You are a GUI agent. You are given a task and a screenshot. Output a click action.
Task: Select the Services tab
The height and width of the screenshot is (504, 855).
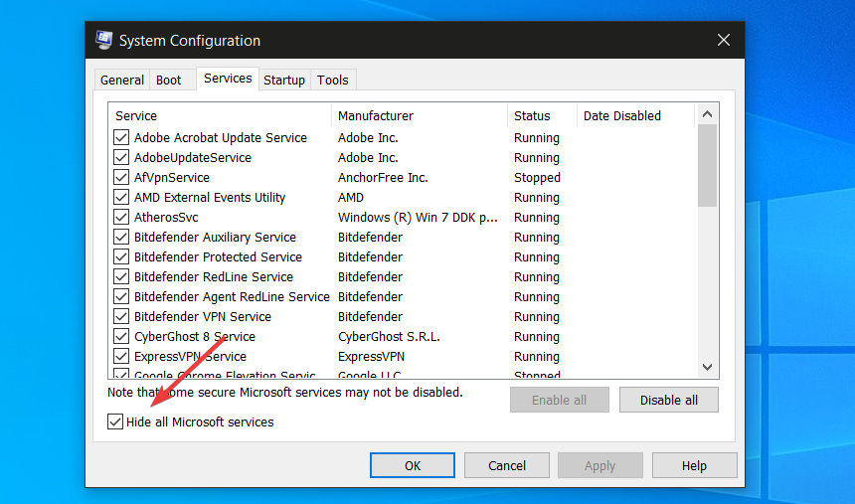click(x=228, y=79)
